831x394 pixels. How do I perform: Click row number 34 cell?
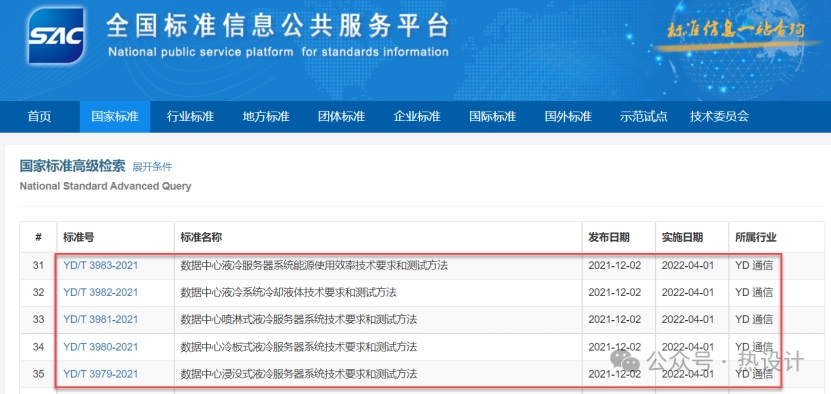[x=38, y=347]
